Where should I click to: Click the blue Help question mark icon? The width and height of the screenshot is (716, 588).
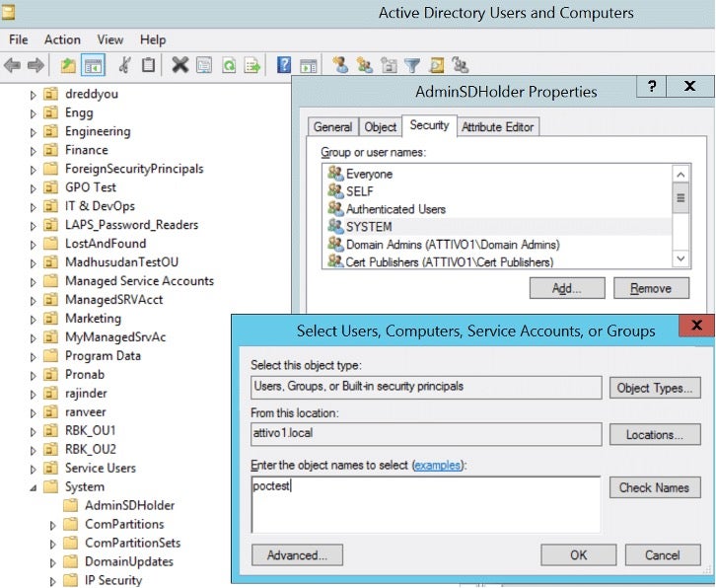point(284,66)
